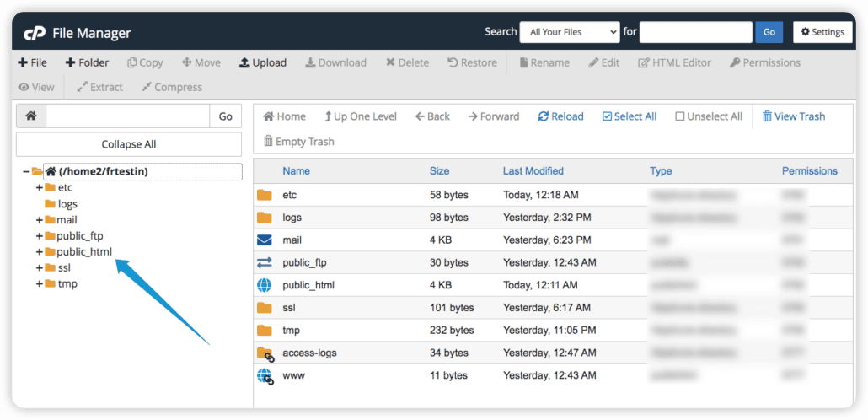The image size is (868, 420).
Task: Create a new folder with + Folder
Action: pos(87,62)
